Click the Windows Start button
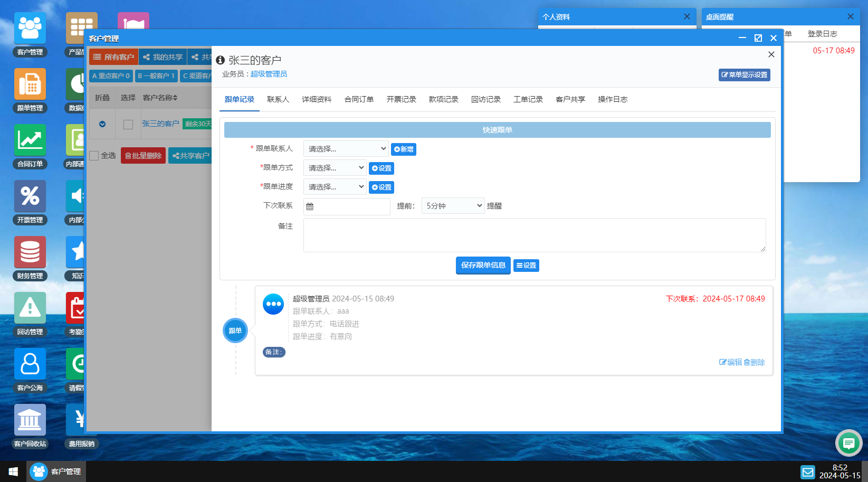 click(13, 471)
